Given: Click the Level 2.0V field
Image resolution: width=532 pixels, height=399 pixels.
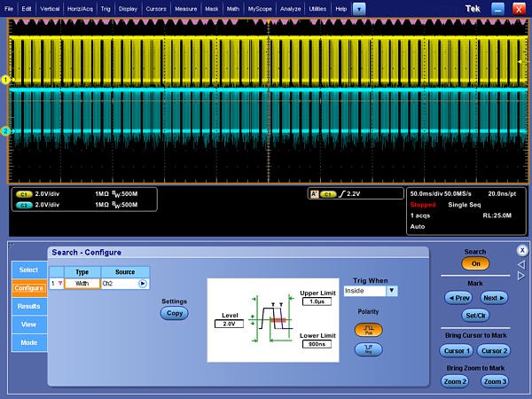Looking at the screenshot, I should click(229, 324).
